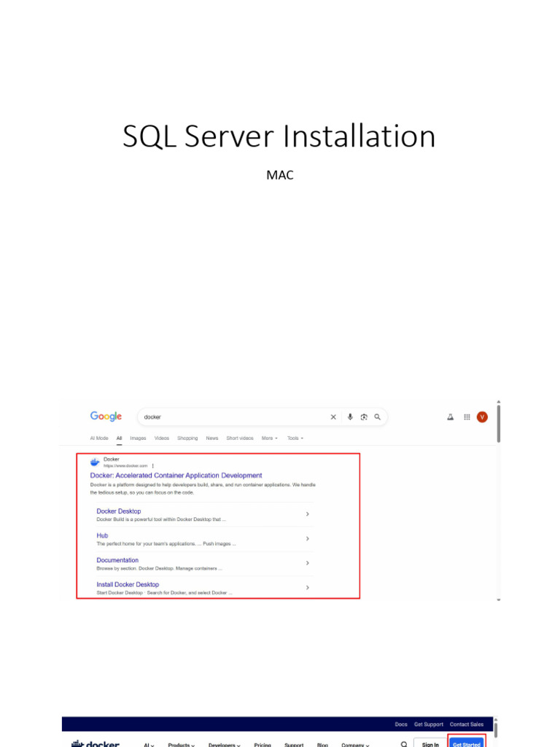Open the Company menu on Docker navbar
Screen dimensions: 560x747
(x=355, y=745)
